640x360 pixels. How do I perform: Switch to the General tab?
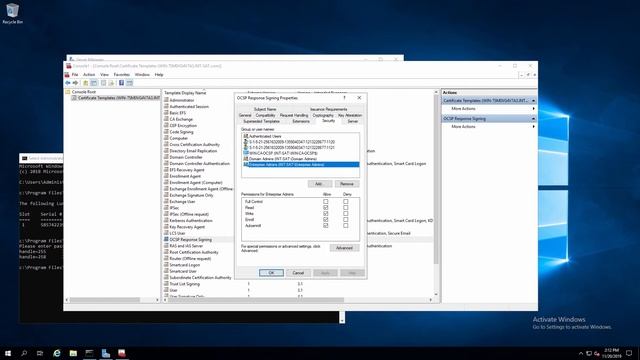(245, 116)
